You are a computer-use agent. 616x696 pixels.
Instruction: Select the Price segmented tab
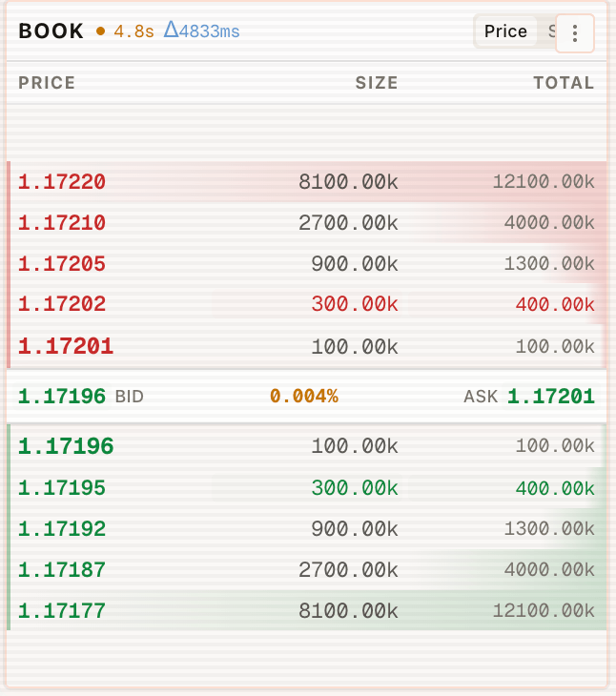pyautogui.click(x=505, y=31)
